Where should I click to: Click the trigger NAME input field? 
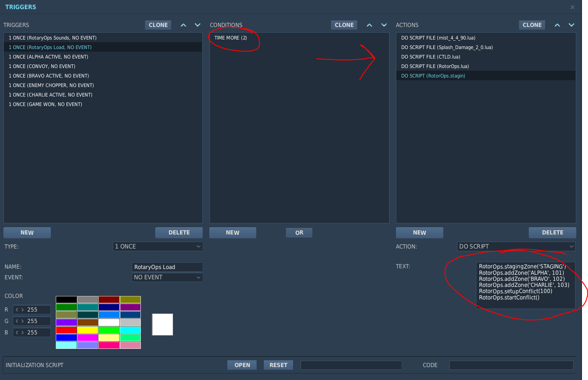(167, 267)
